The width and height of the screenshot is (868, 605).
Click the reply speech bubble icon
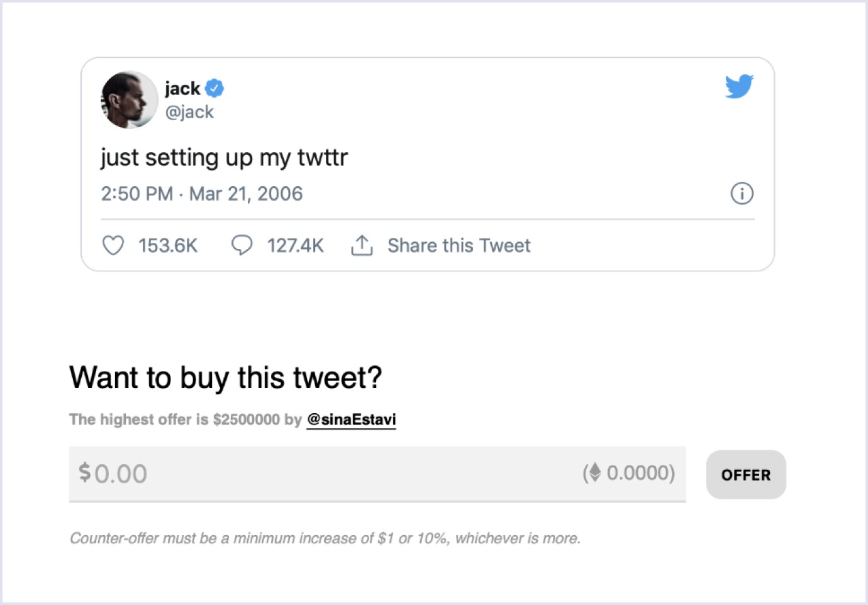pos(242,245)
